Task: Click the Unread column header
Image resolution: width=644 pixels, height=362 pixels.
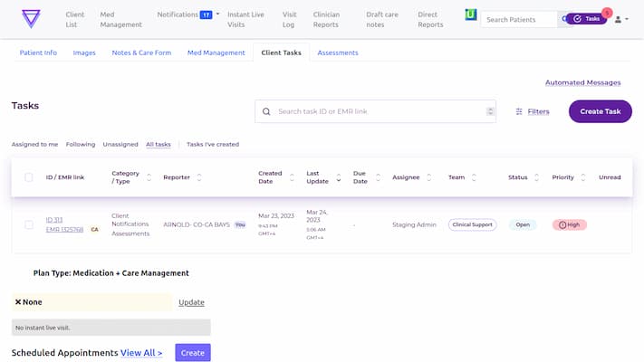Action: (x=610, y=177)
